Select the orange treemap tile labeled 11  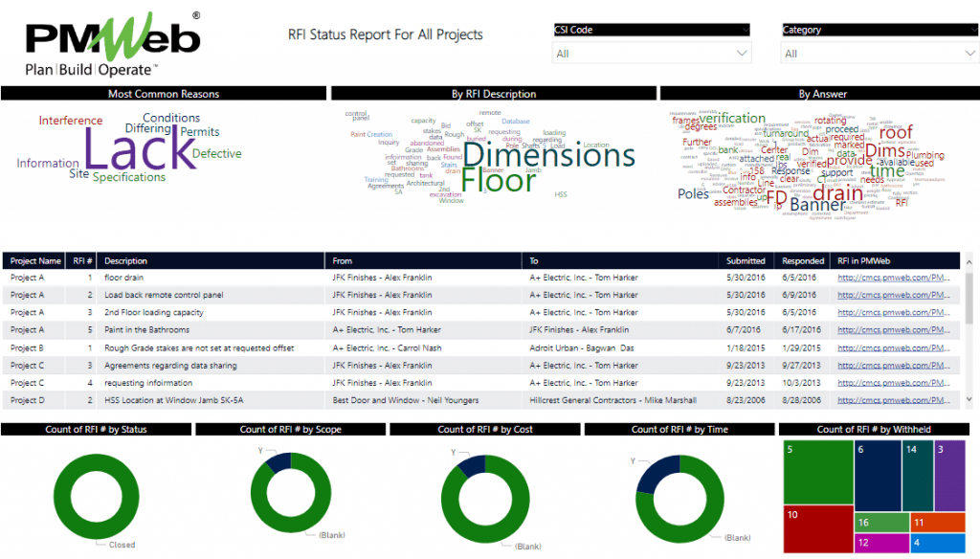(938, 522)
